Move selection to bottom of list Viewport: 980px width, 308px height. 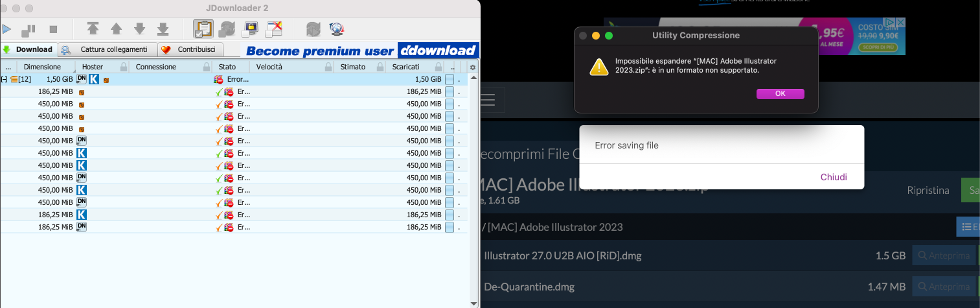(163, 29)
